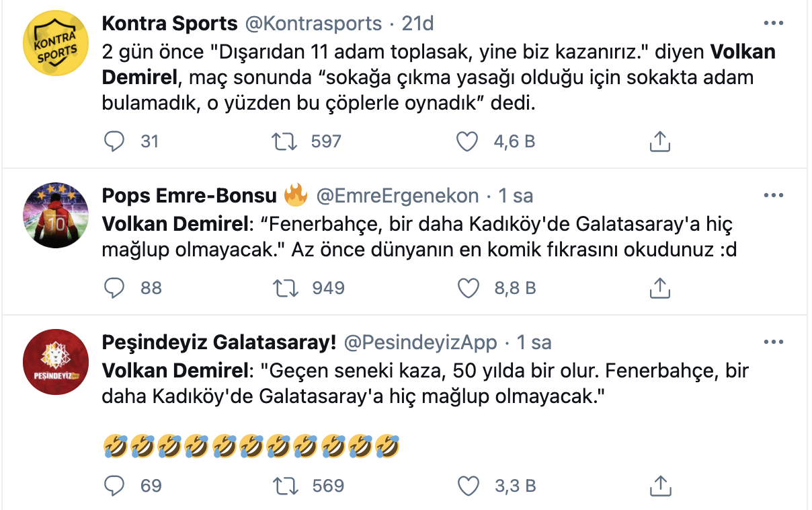Reply to the Pops Emre-Bonsu tweet
Viewport: 812px width, 510px height.
(x=115, y=287)
